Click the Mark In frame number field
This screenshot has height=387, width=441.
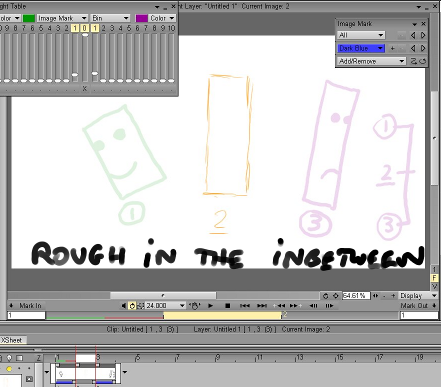[26, 315]
